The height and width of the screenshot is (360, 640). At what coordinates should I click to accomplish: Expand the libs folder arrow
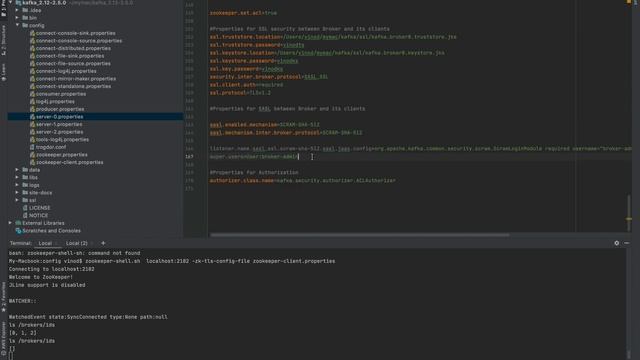click(x=17, y=178)
